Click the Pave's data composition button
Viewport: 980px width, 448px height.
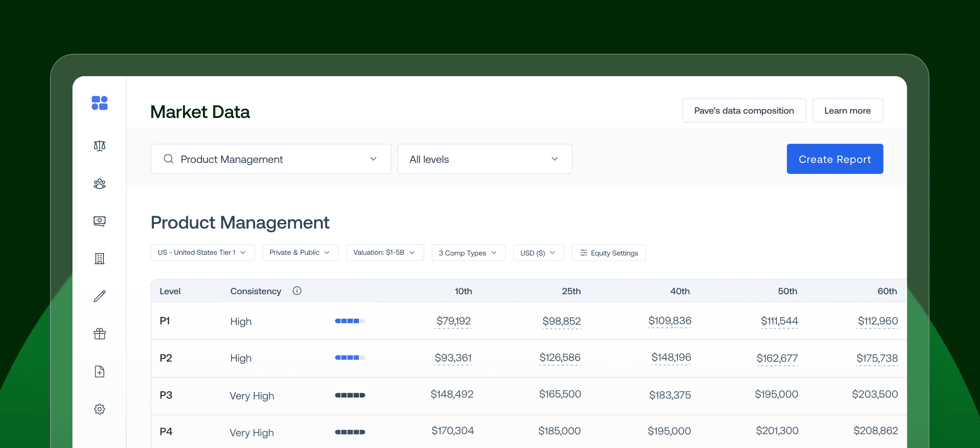[743, 111]
